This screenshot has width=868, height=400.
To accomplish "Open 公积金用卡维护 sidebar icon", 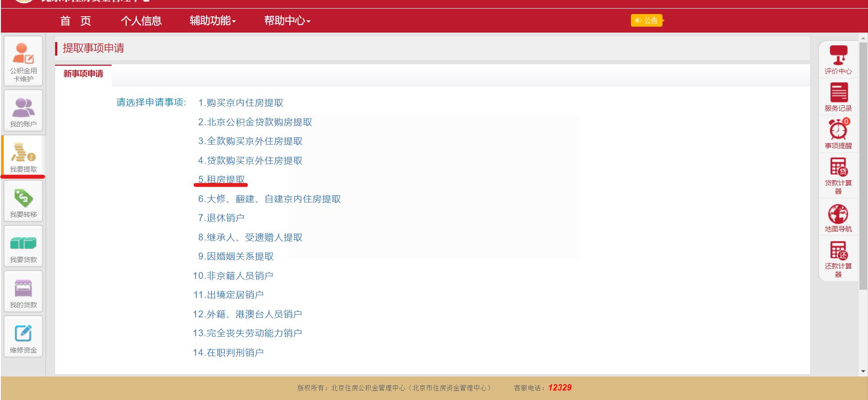I will 23,61.
